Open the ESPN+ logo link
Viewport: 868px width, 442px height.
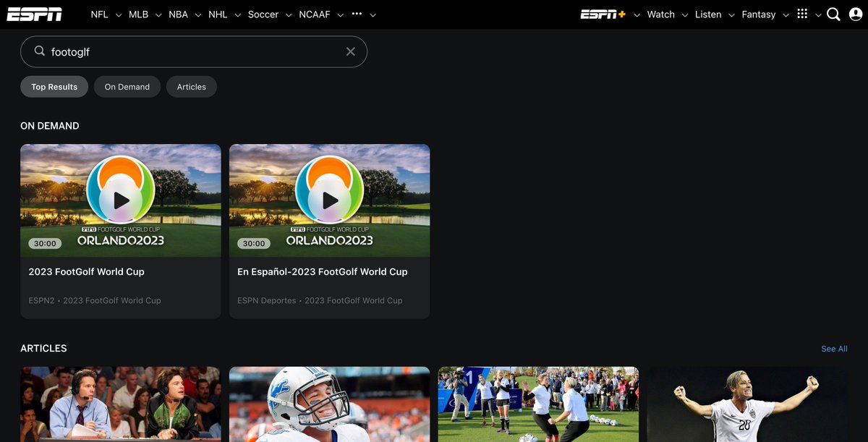click(x=603, y=14)
